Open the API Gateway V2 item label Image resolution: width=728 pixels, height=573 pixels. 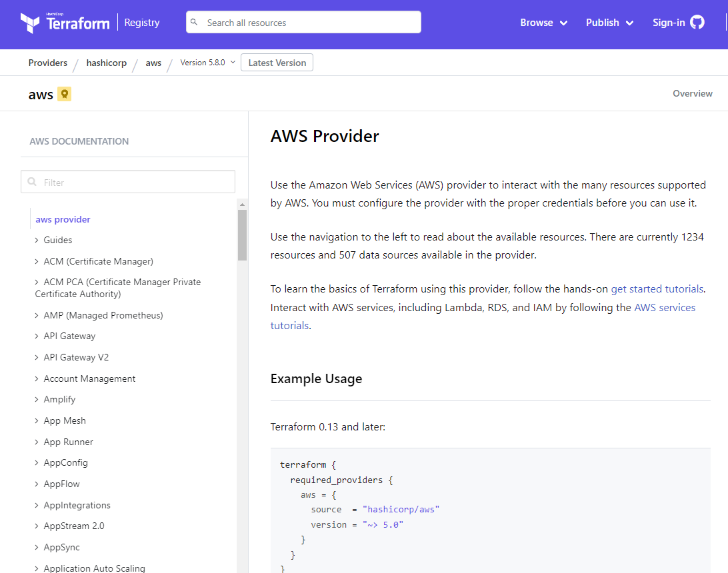point(76,357)
